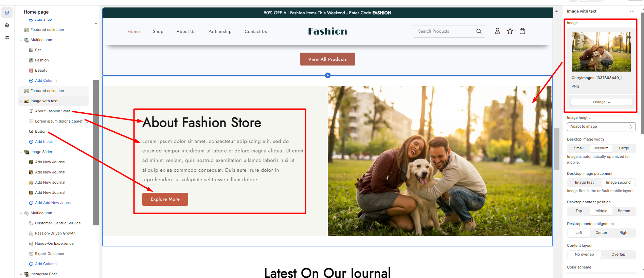Set desktop image width to Large
The image size is (644, 278).
624,148
